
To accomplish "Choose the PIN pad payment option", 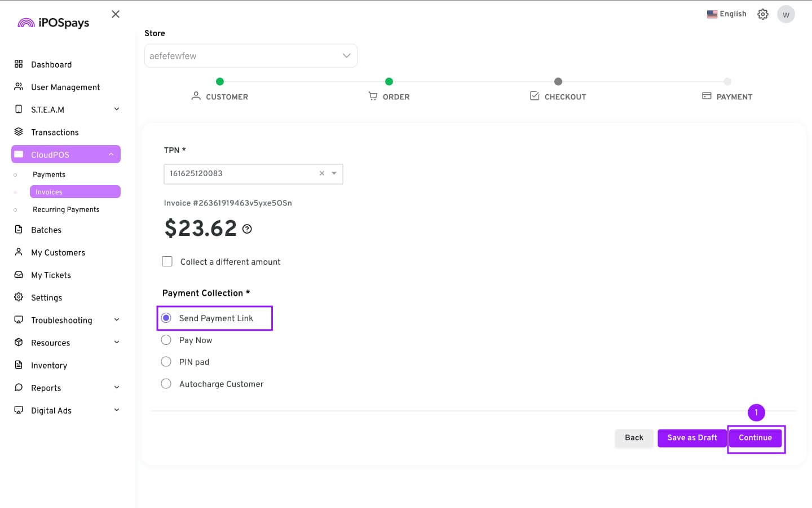I will tap(166, 362).
